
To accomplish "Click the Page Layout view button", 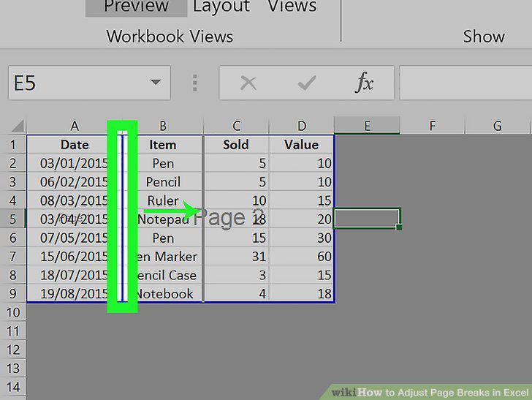I will pos(221,7).
